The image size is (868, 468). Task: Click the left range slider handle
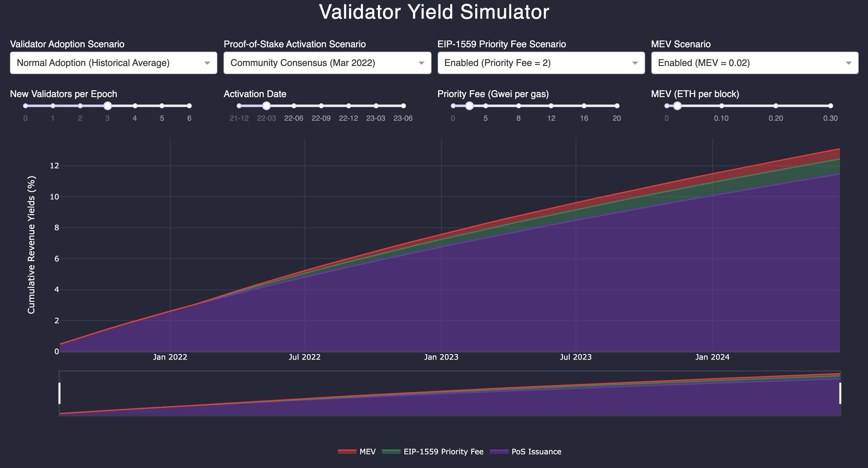coord(60,393)
